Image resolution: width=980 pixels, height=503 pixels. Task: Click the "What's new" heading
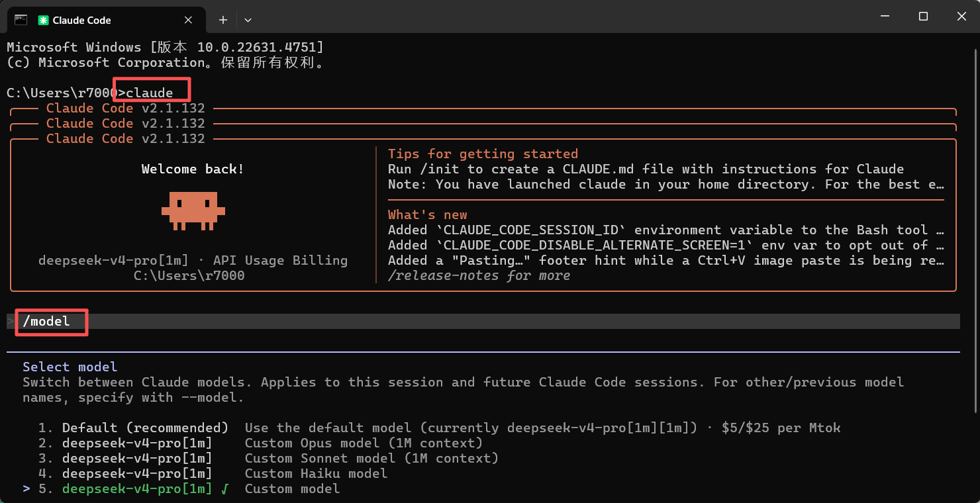point(428,215)
